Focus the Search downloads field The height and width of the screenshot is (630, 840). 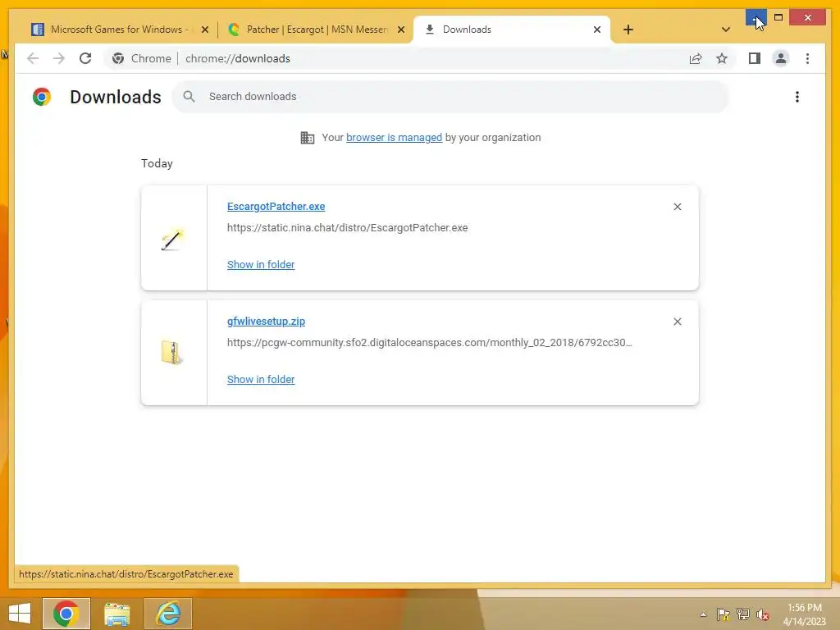click(450, 97)
